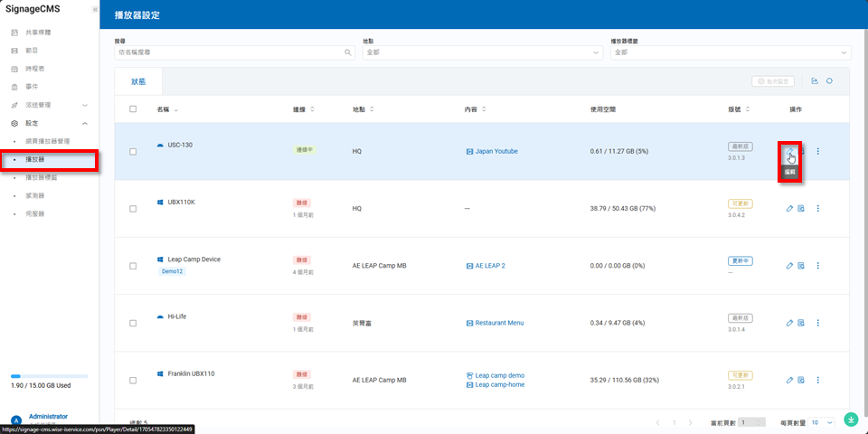Image resolution: width=868 pixels, height=434 pixels.
Task: Click the edit pencil for Hi-Life player
Action: (789, 323)
